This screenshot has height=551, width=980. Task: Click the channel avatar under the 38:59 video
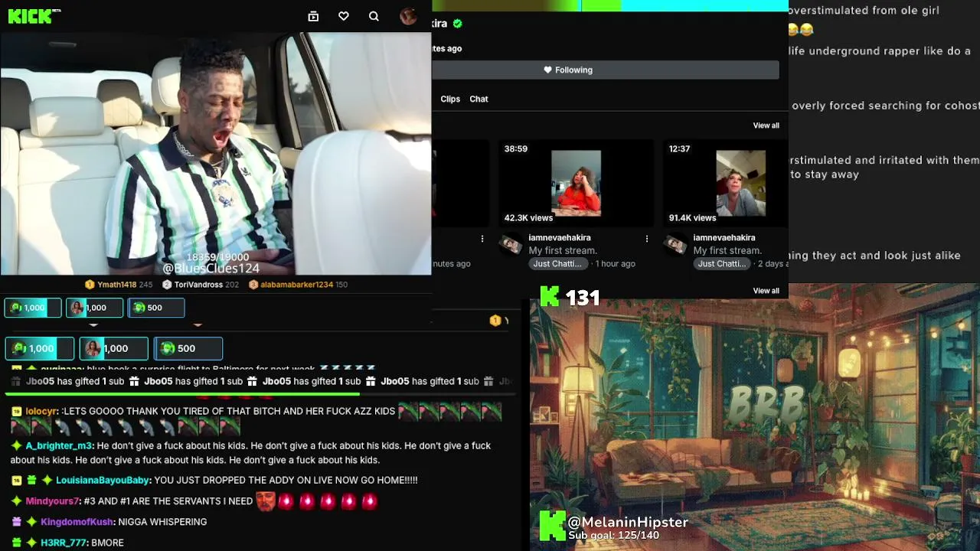tap(511, 244)
